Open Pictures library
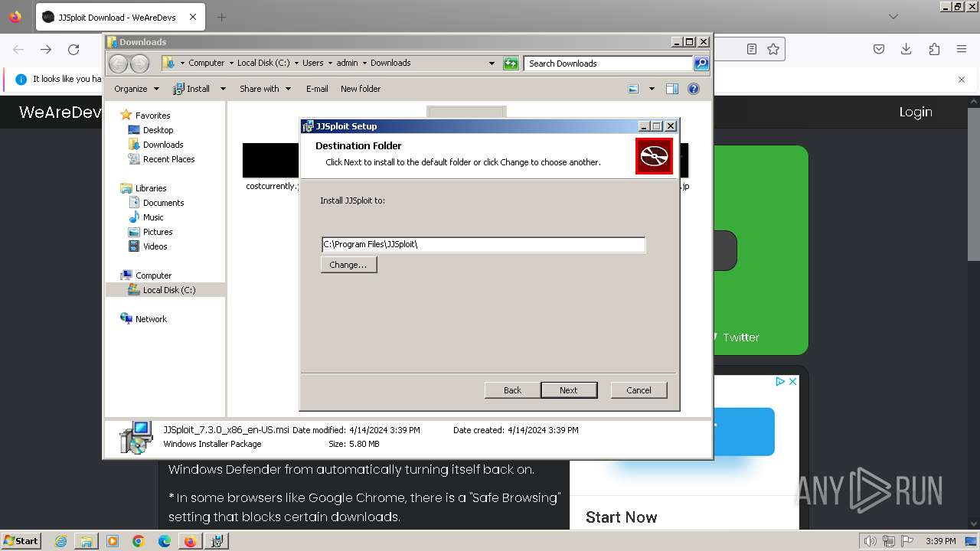Screen dimensions: 980x551 tap(158, 232)
